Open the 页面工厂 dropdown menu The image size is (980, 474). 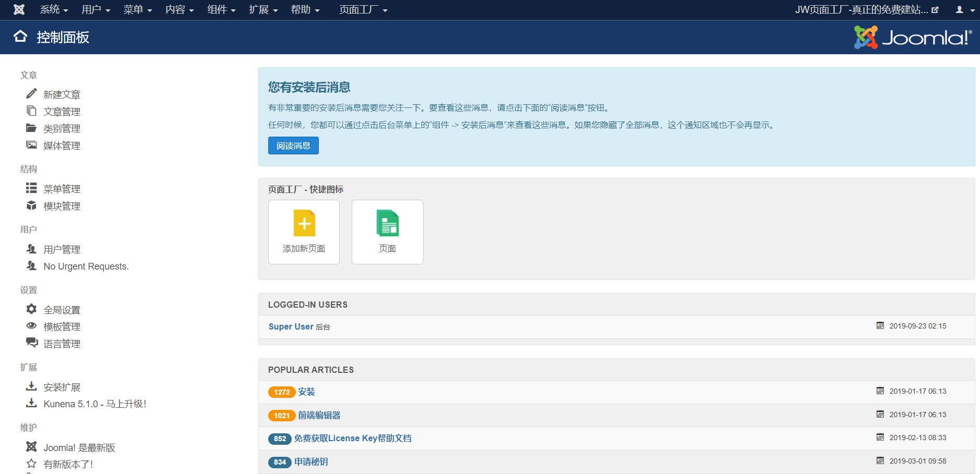pos(363,10)
